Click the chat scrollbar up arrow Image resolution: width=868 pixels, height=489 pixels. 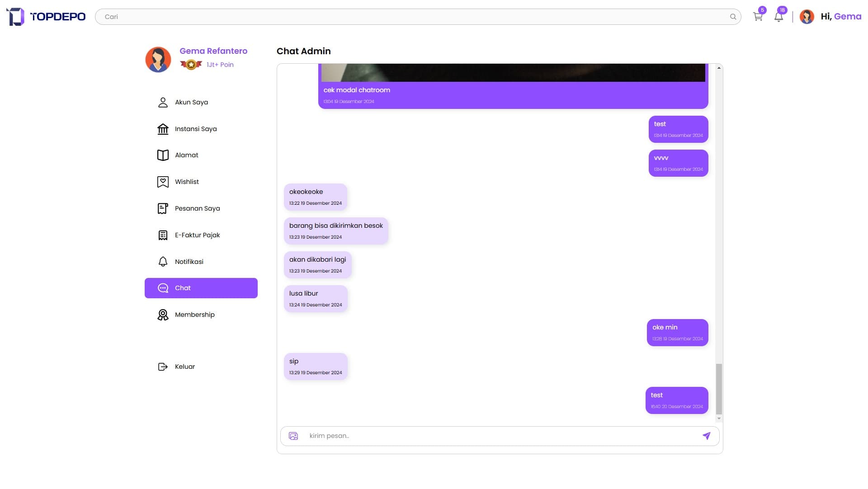pos(719,68)
